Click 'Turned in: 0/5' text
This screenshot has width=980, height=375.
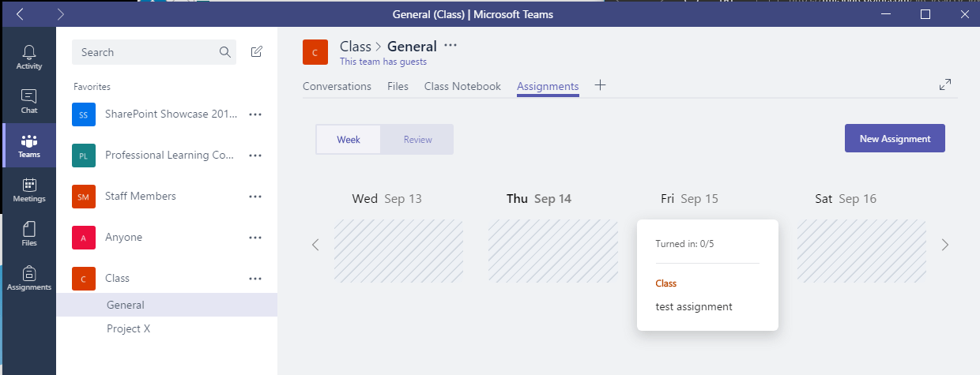coord(684,244)
